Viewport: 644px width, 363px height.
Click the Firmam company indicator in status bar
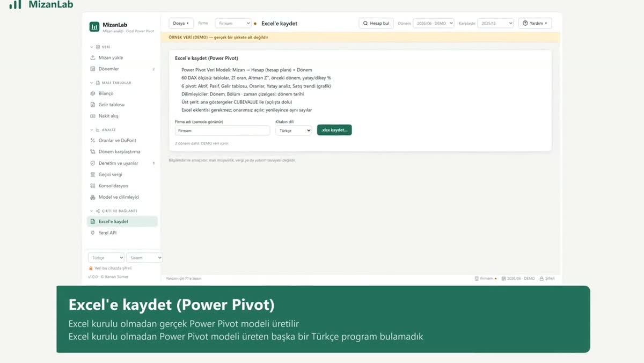tap(486, 279)
